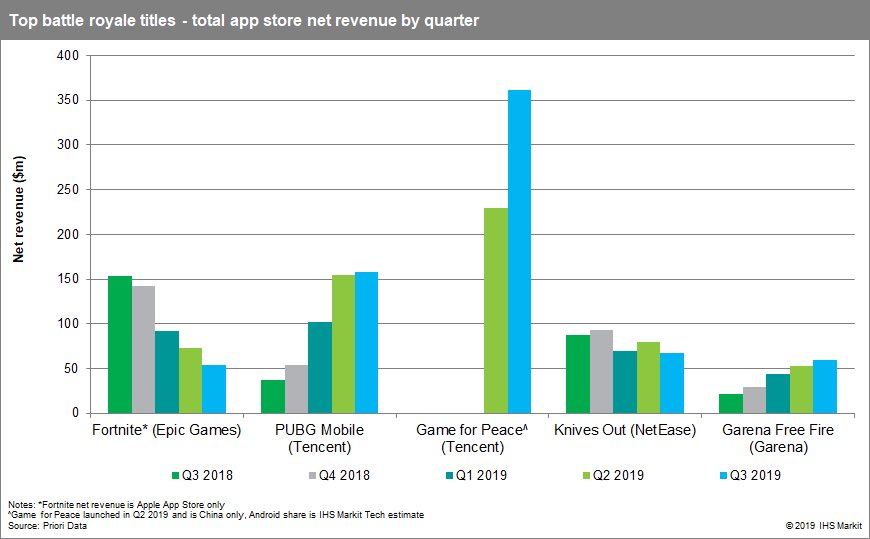This screenshot has width=870, height=539.
Task: Click the Q1 2019 teal legend swatch
Action: pyautogui.click(x=449, y=476)
